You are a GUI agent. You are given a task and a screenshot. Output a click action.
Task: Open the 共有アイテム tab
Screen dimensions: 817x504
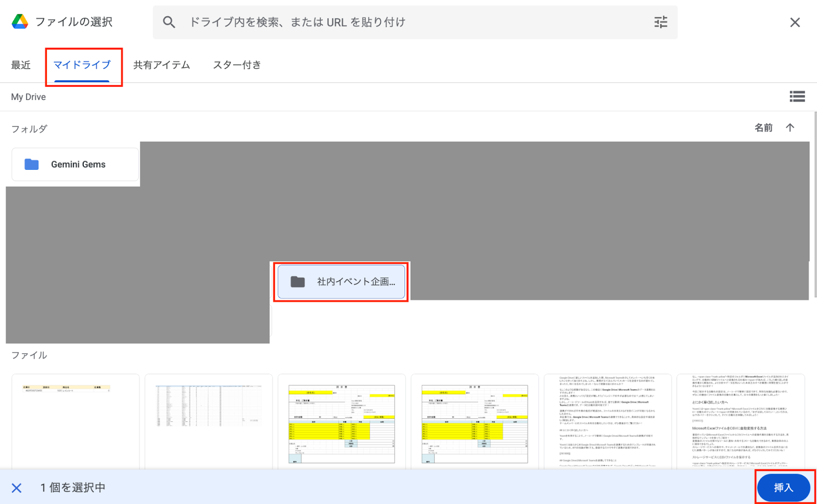click(x=161, y=65)
